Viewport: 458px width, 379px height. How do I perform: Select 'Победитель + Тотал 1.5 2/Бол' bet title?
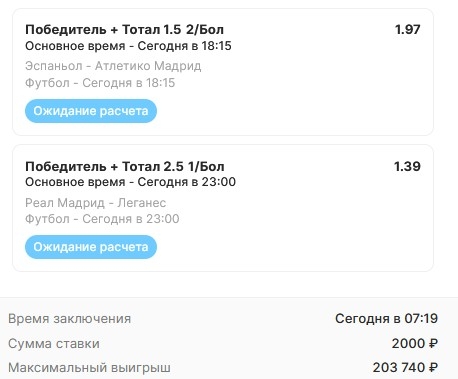tap(124, 30)
